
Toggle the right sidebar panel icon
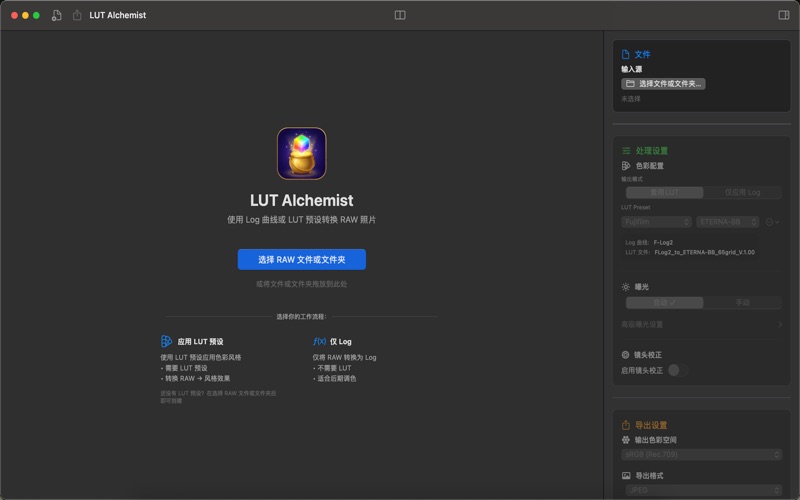[784, 15]
